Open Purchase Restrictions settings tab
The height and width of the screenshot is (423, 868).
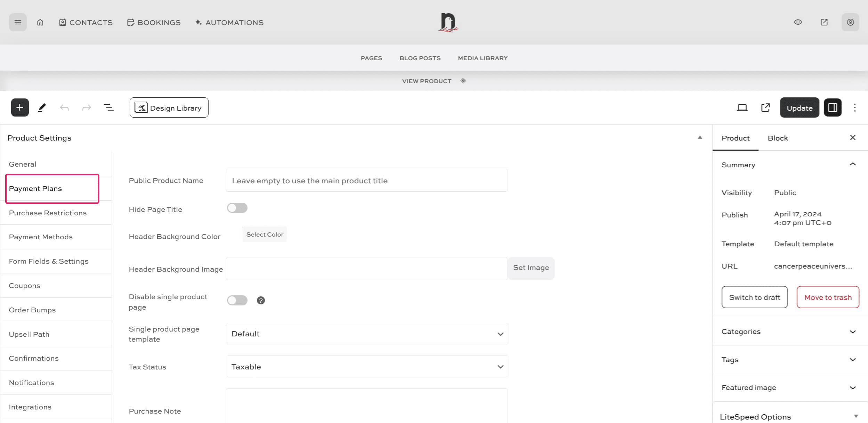coord(48,213)
